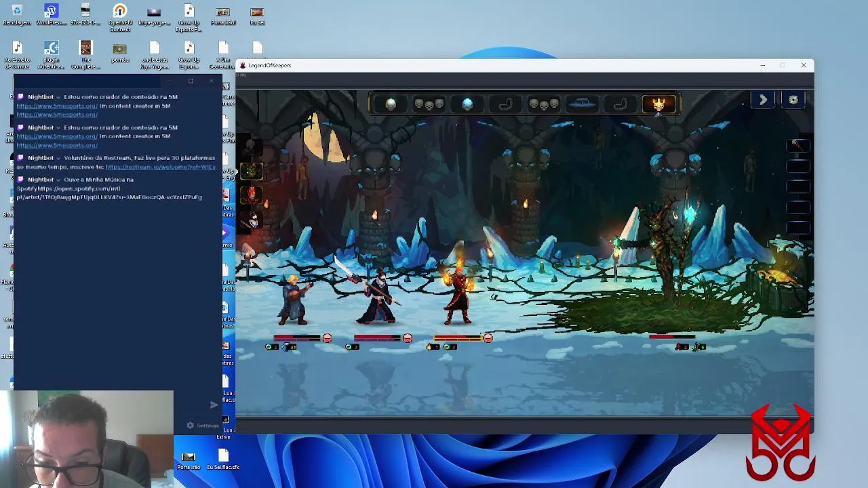Screen dimensions: 868x488
Task: Click the webcam feed thumbnail
Action: 87,439
